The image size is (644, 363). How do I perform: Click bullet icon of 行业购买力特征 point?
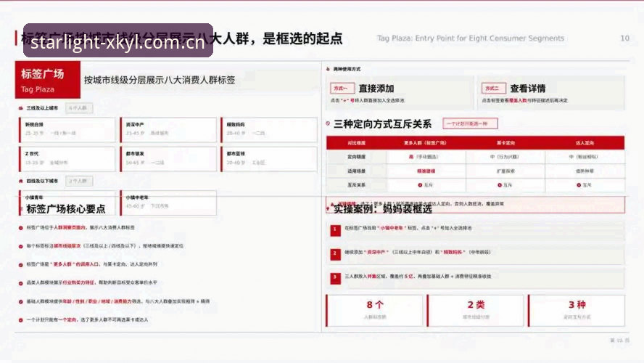coord(20,283)
